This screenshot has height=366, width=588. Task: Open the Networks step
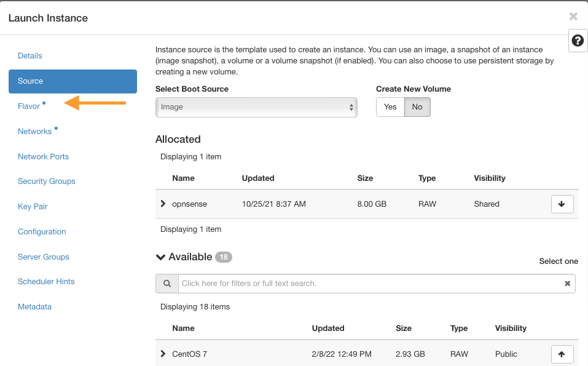pyautogui.click(x=34, y=132)
